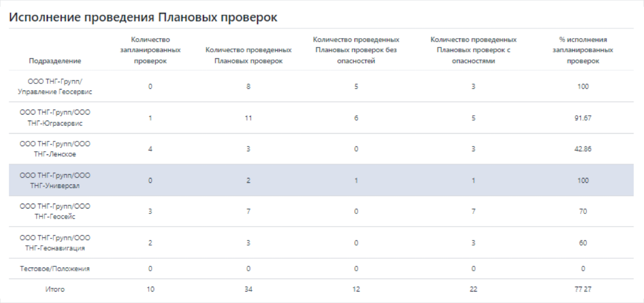644x303 pixels.
Task: Click the total percentage 77.27
Action: [583, 289]
